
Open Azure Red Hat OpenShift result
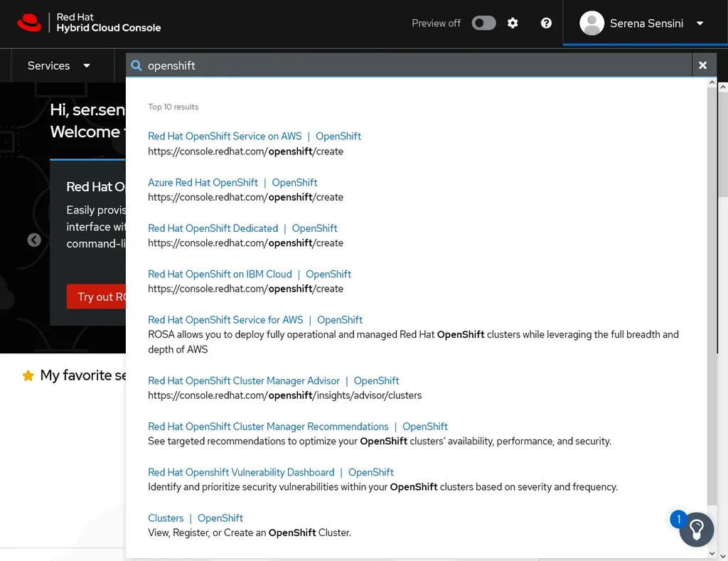click(232, 183)
